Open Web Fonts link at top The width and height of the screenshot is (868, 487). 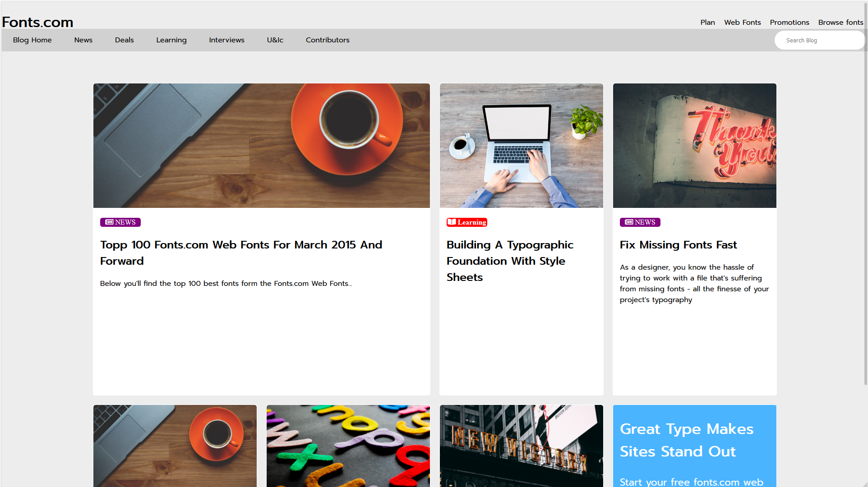pos(742,23)
